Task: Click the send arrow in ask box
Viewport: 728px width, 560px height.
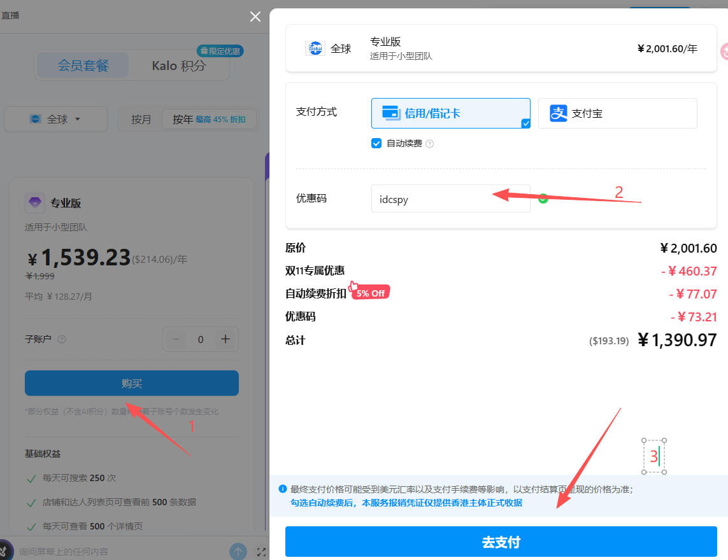Action: coord(238,551)
